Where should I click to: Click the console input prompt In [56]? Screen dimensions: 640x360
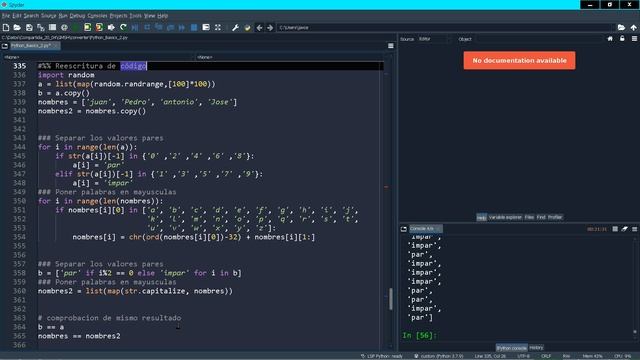(x=419, y=335)
